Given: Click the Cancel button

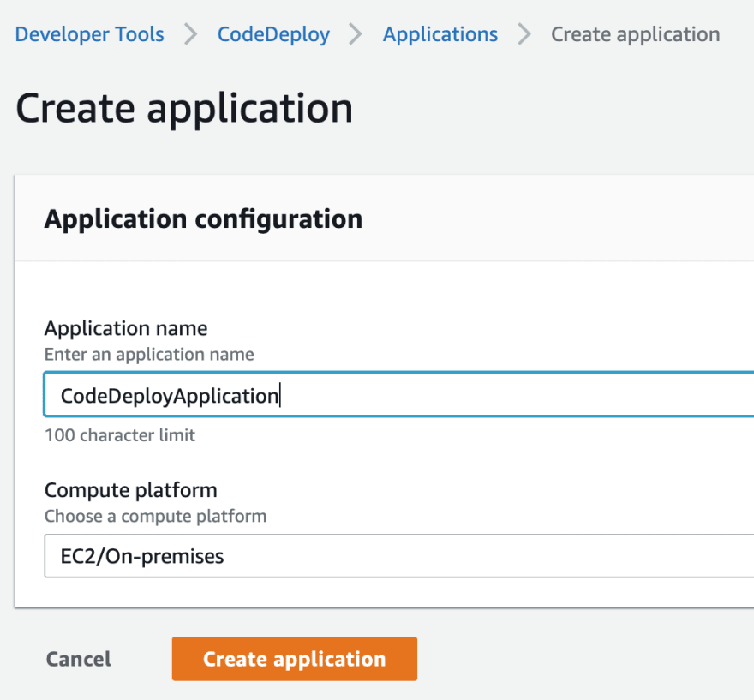Looking at the screenshot, I should coord(78,659).
